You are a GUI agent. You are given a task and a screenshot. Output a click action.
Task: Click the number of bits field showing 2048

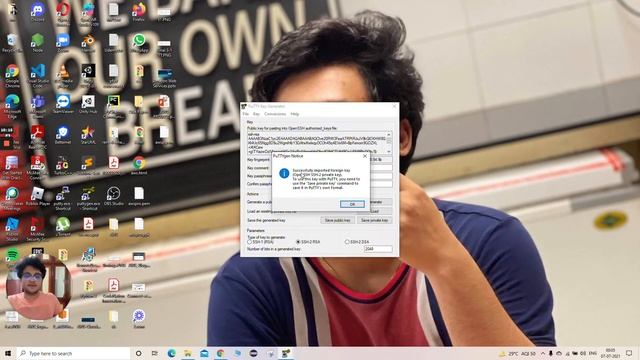[378, 249]
